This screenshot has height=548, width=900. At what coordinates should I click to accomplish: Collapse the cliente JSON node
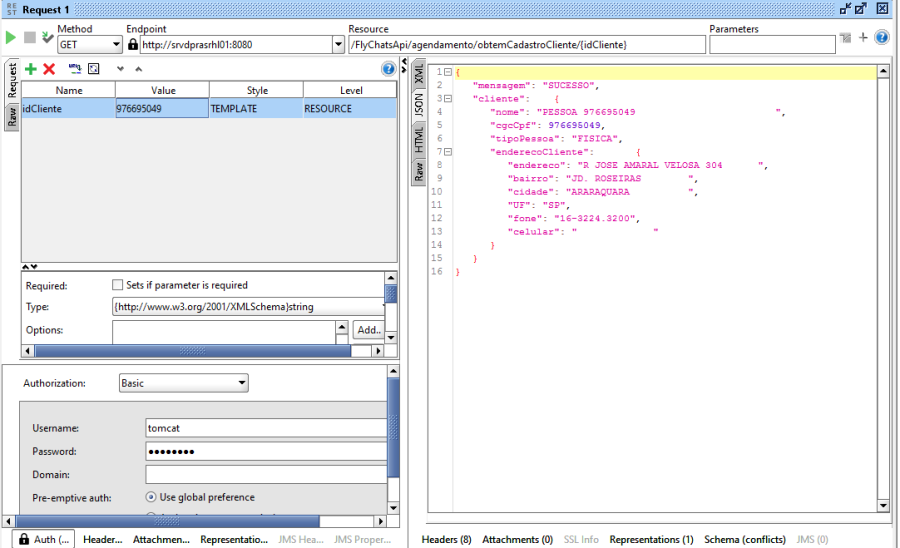point(449,99)
